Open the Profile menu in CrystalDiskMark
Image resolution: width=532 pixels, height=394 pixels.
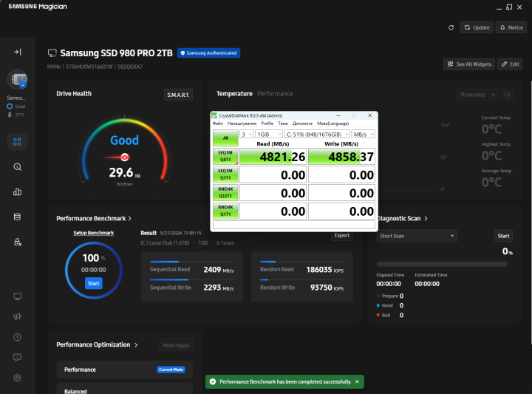point(267,123)
